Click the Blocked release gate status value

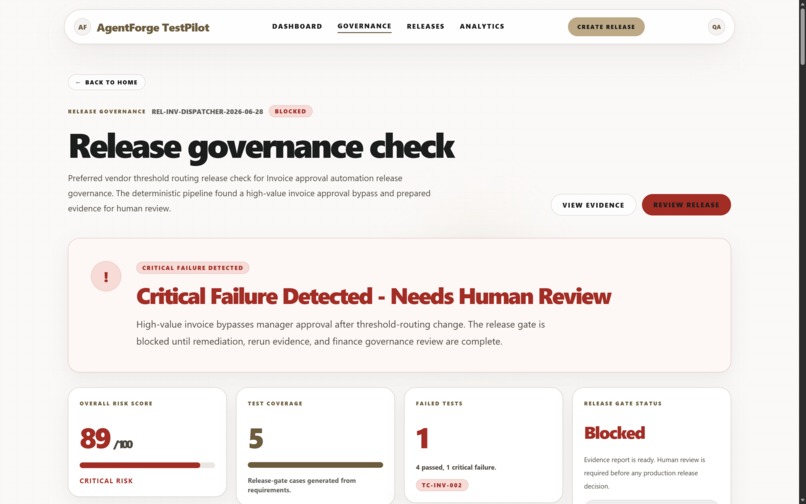coord(614,433)
